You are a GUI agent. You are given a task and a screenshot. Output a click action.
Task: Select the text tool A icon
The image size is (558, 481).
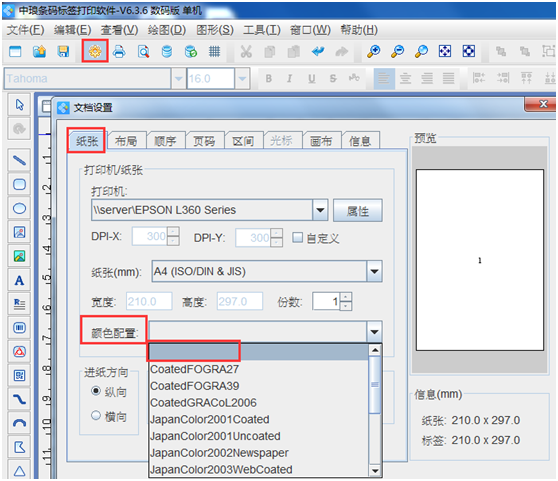(19, 281)
